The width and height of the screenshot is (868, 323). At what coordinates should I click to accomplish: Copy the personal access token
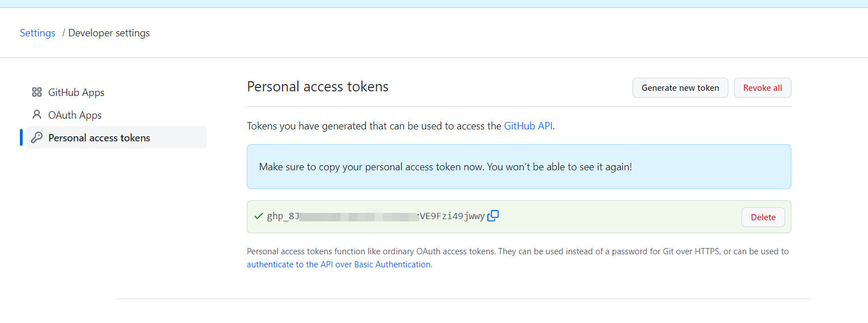point(493,216)
